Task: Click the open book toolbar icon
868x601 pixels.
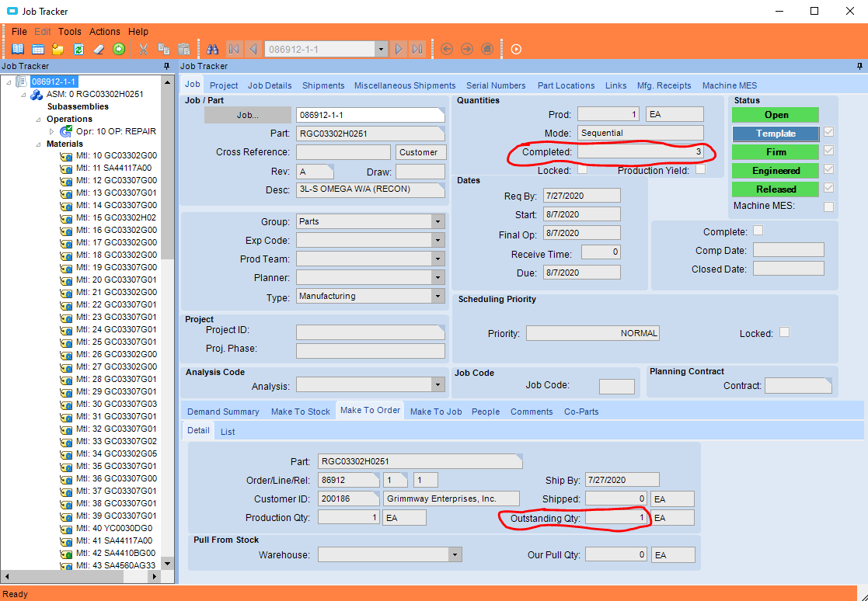Action: (x=18, y=49)
